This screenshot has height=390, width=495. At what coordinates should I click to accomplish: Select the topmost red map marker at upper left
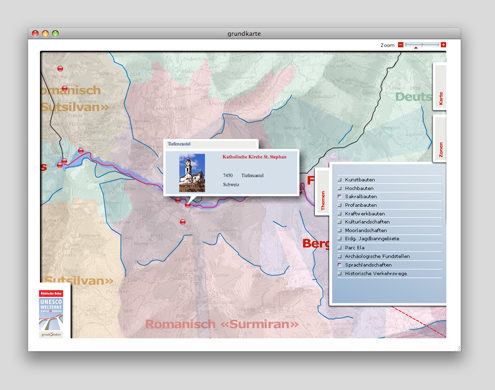point(60,69)
